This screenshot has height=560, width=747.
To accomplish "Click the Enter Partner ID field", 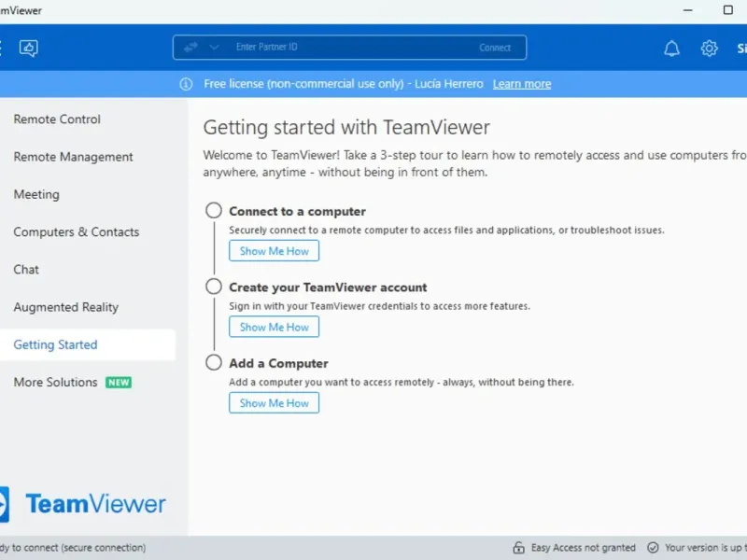I will pyautogui.click(x=350, y=48).
